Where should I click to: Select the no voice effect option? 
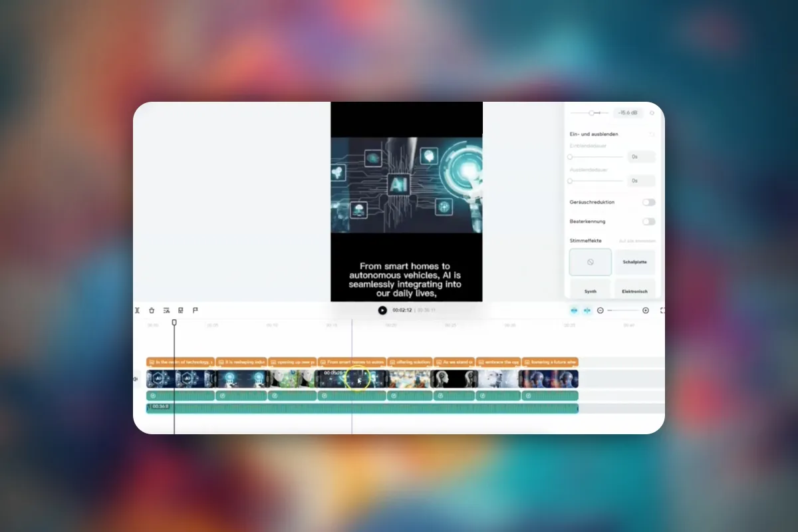click(x=591, y=262)
